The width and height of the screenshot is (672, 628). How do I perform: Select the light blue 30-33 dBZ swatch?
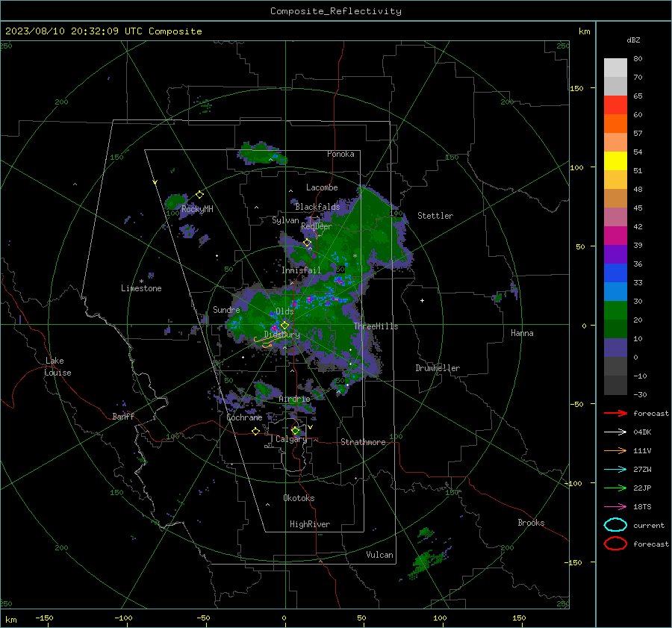pyautogui.click(x=615, y=292)
